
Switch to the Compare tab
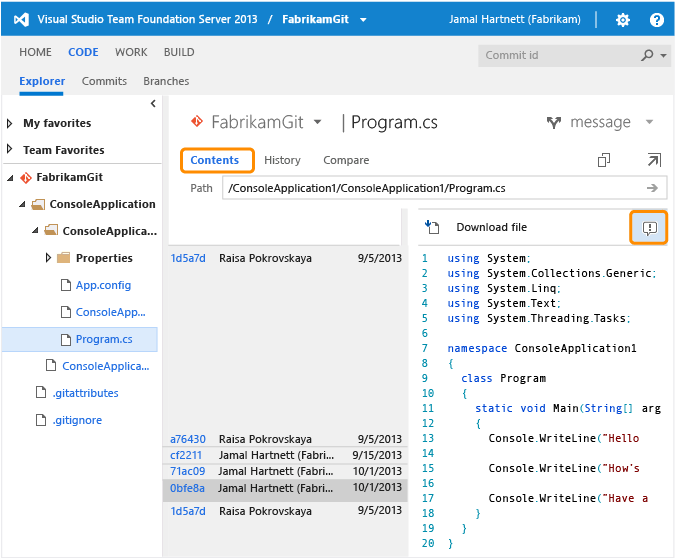(x=346, y=160)
